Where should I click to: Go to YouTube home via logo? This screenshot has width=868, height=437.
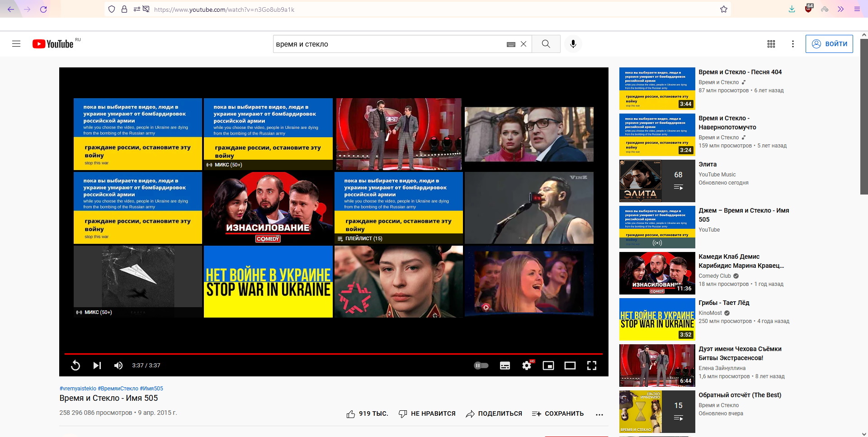tap(53, 44)
